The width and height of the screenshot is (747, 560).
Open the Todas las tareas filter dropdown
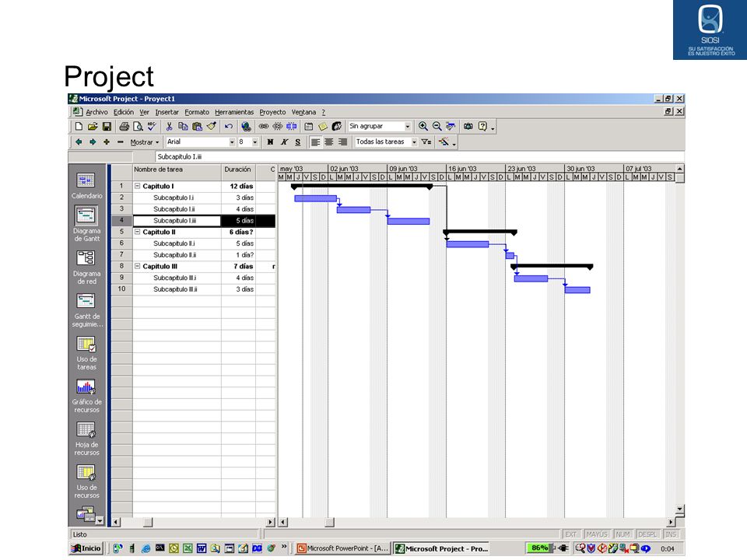[x=414, y=142]
